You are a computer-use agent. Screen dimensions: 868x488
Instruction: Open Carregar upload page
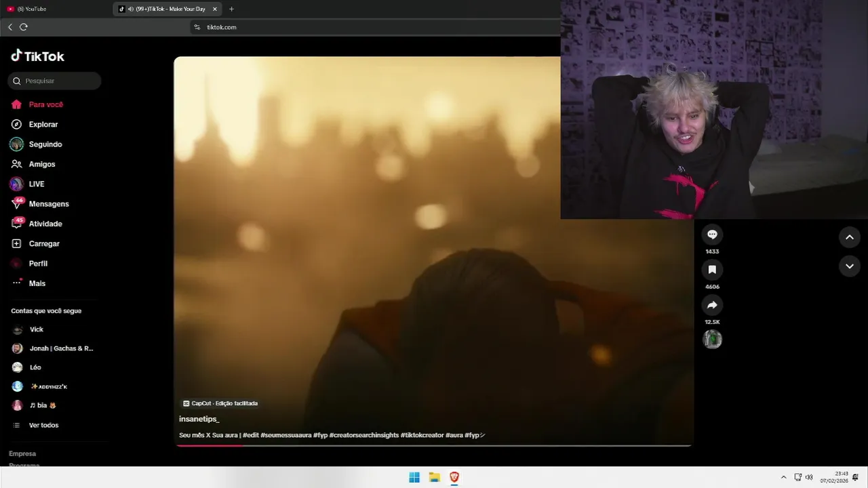(44, 244)
